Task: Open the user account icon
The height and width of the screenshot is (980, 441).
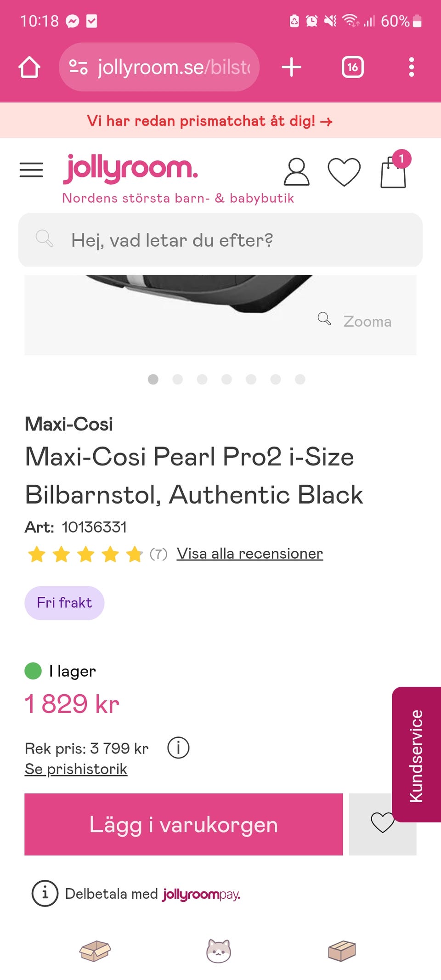Action: click(296, 172)
